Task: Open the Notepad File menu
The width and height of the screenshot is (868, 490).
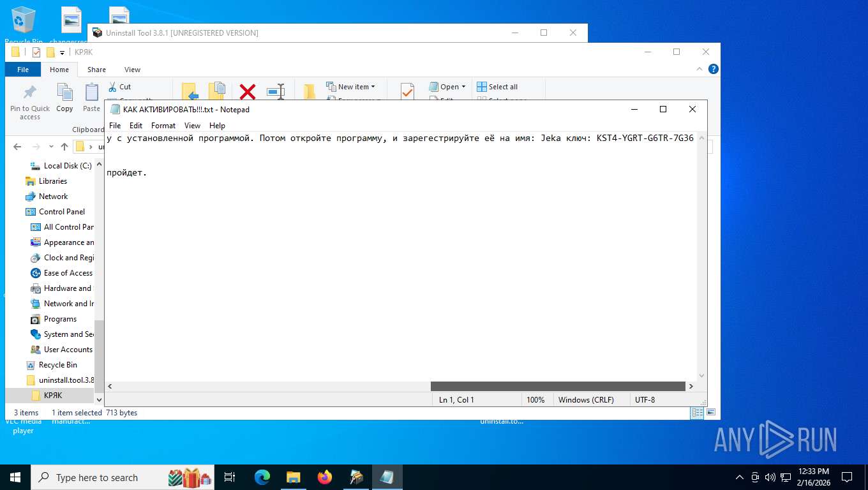Action: coord(115,126)
